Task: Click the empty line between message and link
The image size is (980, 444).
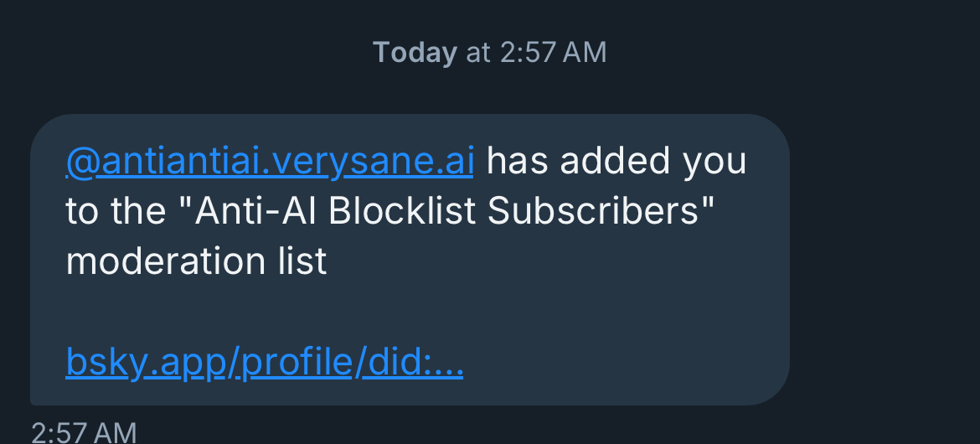Action: coord(335,312)
